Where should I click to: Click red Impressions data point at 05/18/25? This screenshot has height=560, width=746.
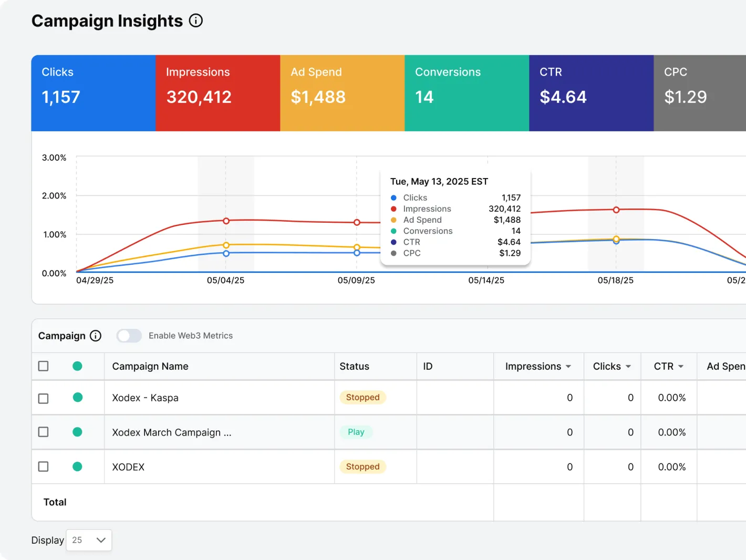(616, 210)
